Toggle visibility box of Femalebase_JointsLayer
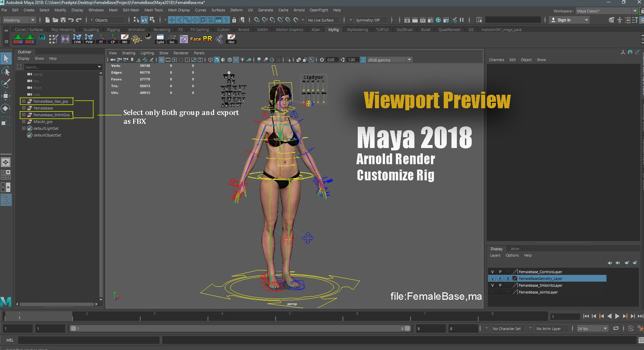Viewport: 644px width, 350px height. (492, 292)
